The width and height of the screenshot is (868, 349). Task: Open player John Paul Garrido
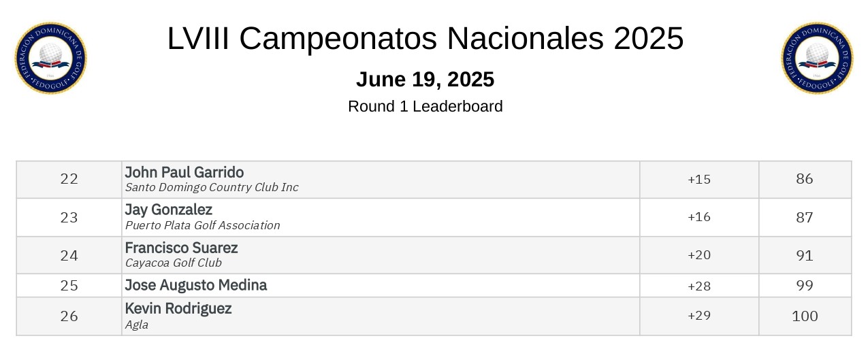(184, 172)
